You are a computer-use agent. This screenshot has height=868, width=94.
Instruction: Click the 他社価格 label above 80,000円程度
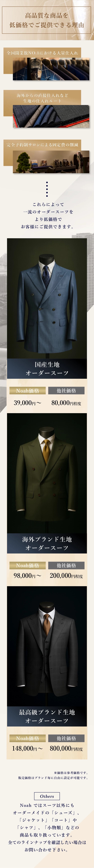pyautogui.click(x=66, y=391)
